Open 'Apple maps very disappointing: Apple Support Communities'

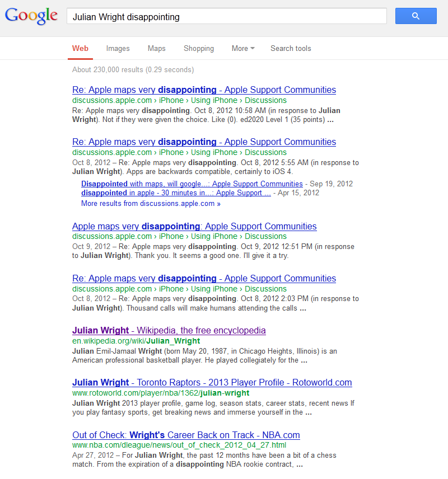click(194, 227)
